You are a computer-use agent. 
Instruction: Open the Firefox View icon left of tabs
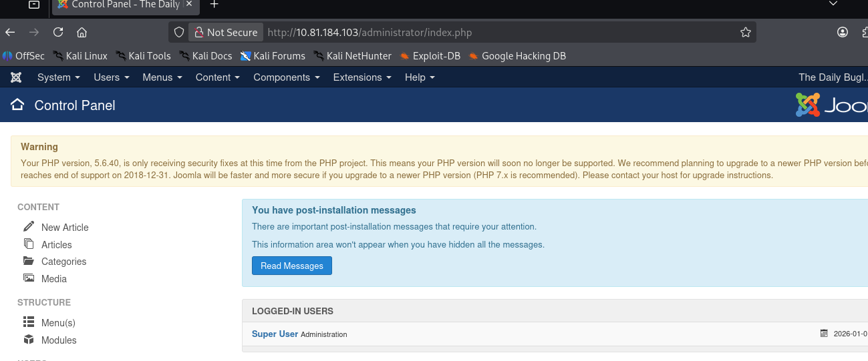point(33,5)
